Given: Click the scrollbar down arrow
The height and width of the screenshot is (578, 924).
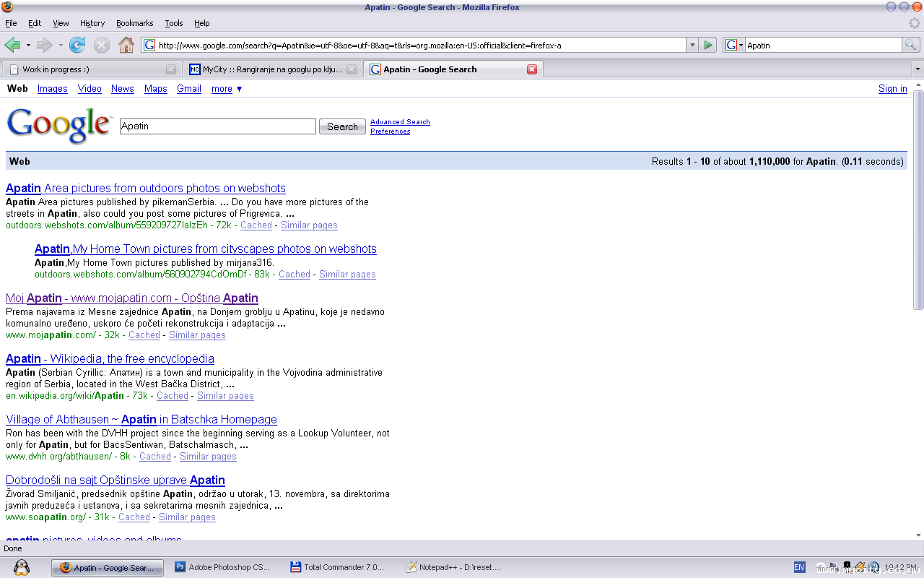Looking at the screenshot, I should pyautogui.click(x=918, y=535).
